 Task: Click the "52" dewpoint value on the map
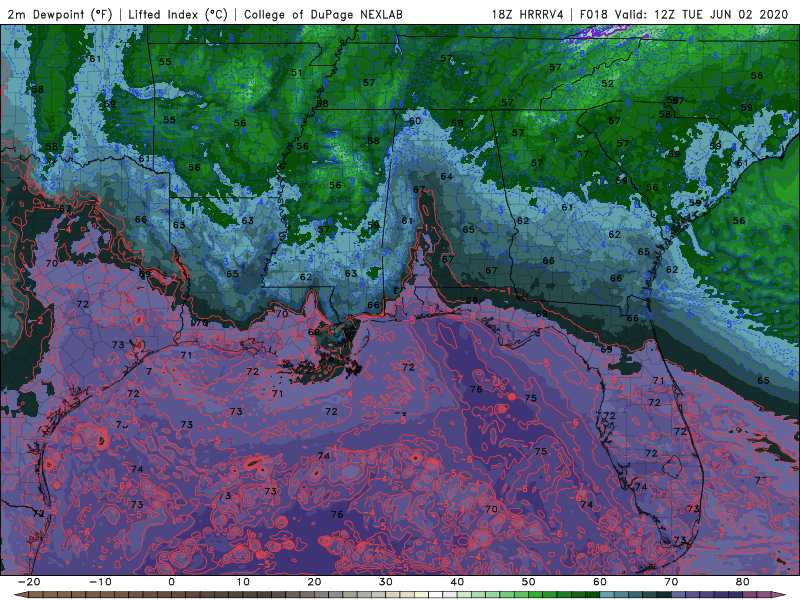(x=607, y=83)
